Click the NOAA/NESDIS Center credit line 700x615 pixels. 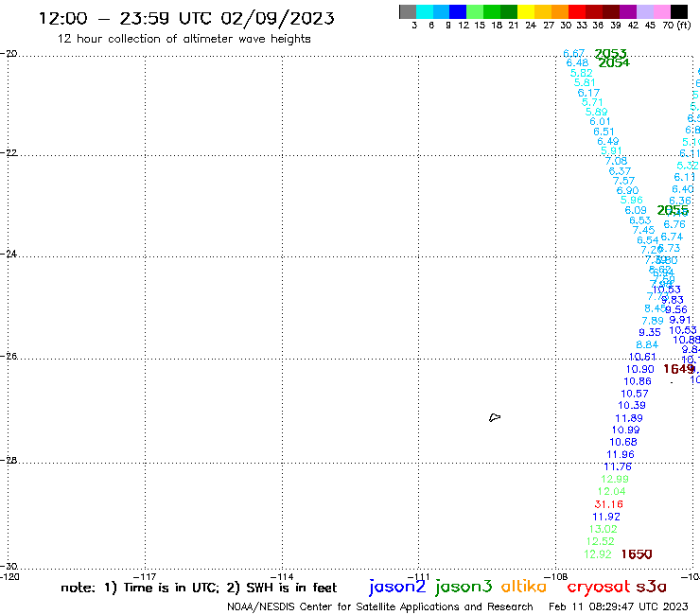(380, 607)
